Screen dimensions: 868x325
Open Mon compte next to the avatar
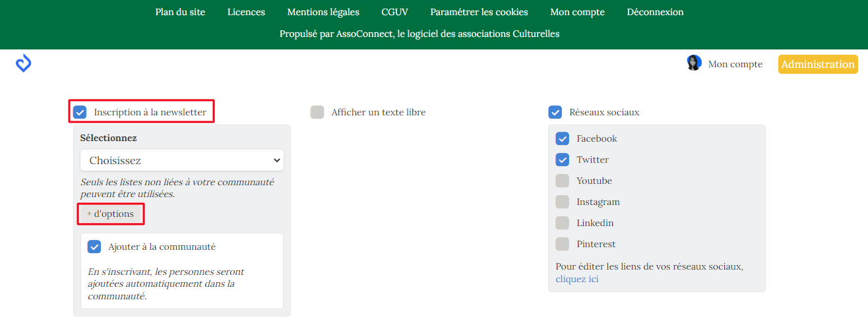[735, 64]
